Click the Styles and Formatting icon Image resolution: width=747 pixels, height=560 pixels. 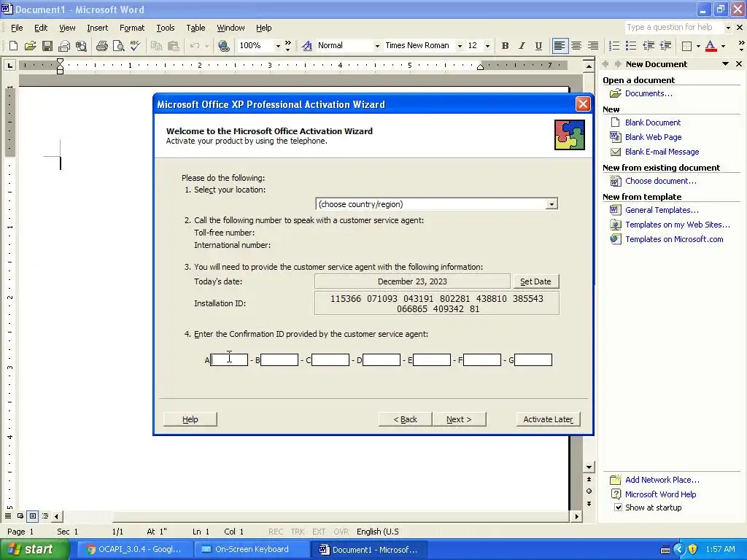tap(307, 46)
